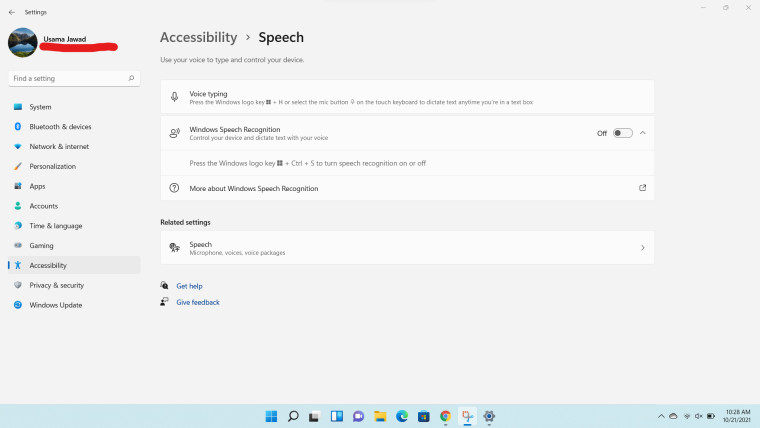Open Chat from taskbar
This screenshot has height=428, width=760.
pos(358,416)
